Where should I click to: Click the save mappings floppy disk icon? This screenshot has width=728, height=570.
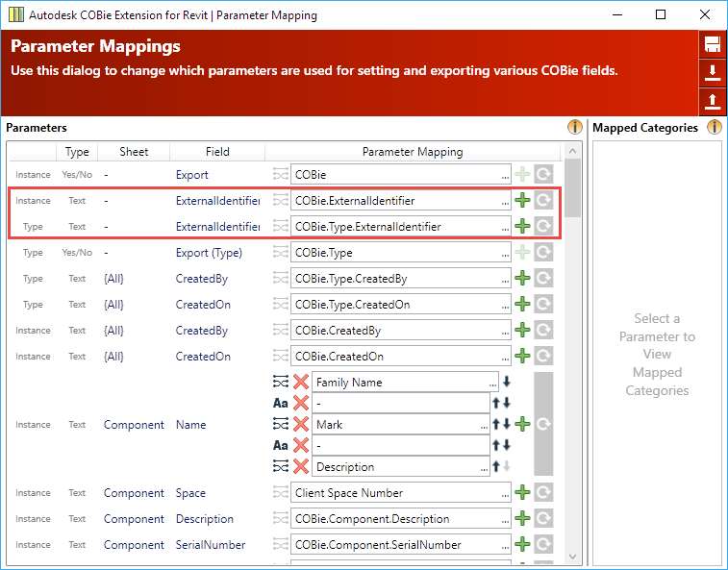coord(713,44)
